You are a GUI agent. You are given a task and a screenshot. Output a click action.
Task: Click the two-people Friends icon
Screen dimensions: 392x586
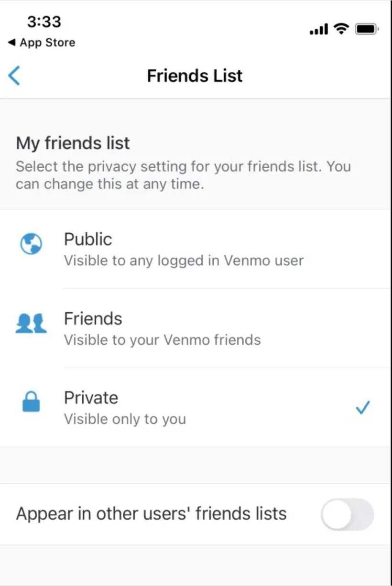[31, 324]
